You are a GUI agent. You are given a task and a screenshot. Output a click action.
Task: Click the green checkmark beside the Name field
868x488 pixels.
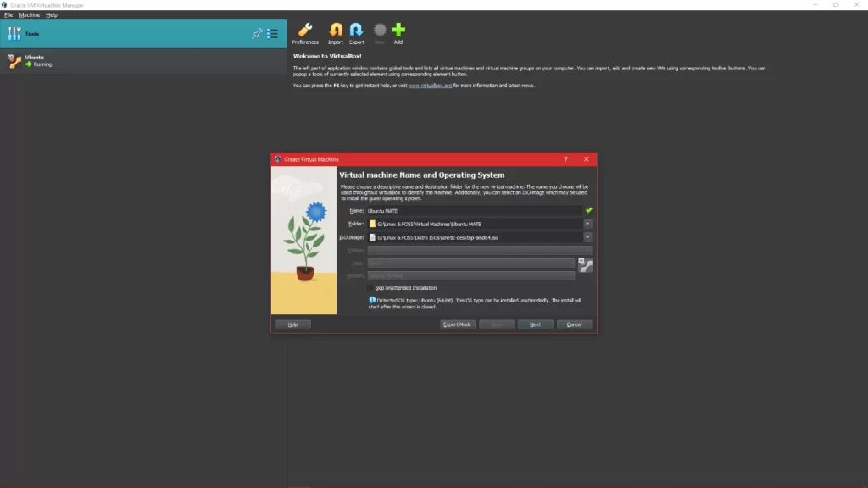coord(589,210)
